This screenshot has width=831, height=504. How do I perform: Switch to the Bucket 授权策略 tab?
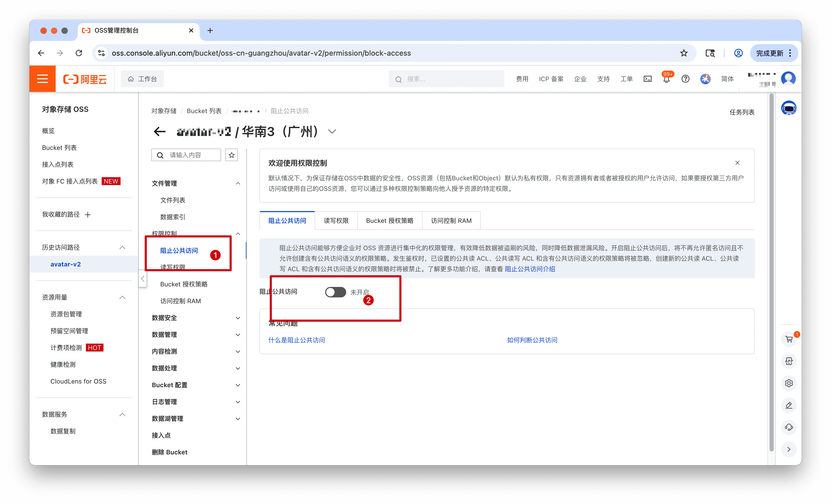(x=389, y=221)
